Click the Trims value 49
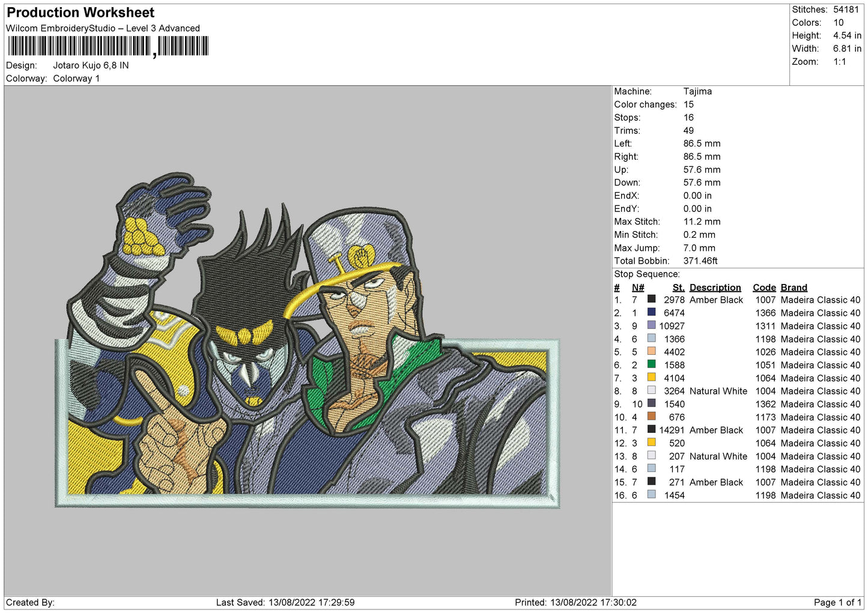Screen dimensions: 868x613 688,130
